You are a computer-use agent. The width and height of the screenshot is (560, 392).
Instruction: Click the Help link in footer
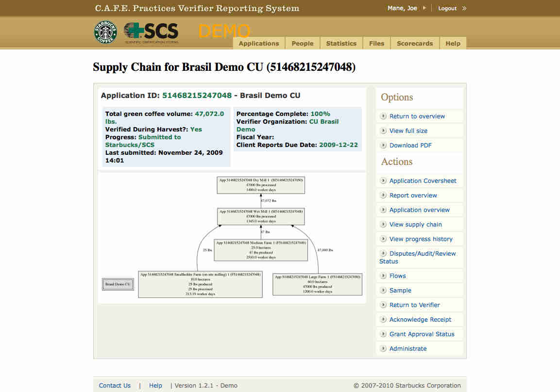click(155, 386)
